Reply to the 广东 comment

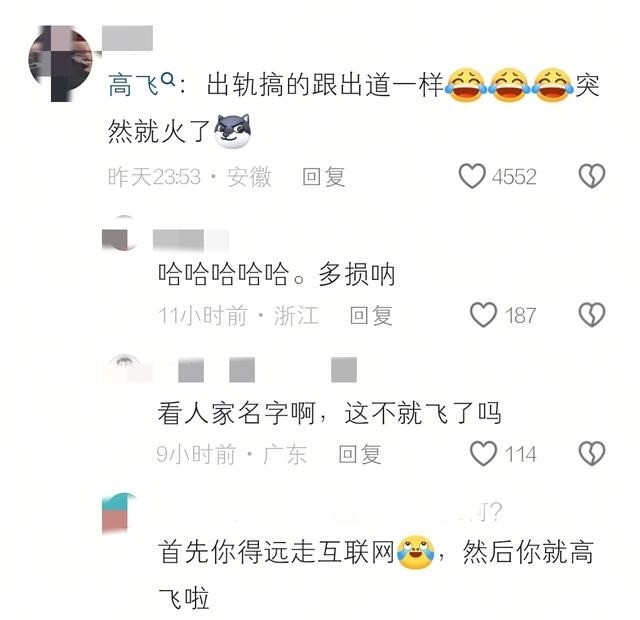(x=360, y=454)
